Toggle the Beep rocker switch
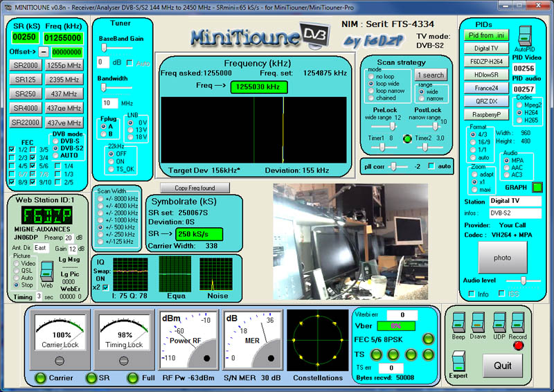This screenshot has width=554, height=392. 458,322
